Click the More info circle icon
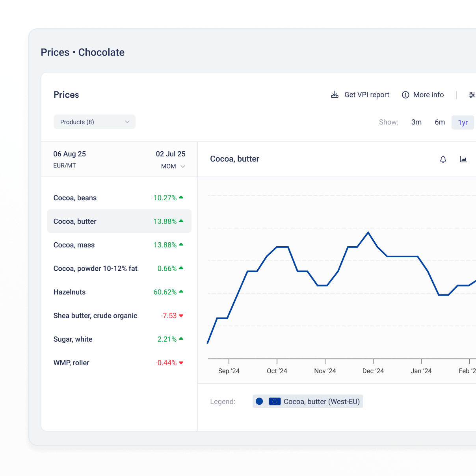This screenshot has height=476, width=476. (x=405, y=95)
